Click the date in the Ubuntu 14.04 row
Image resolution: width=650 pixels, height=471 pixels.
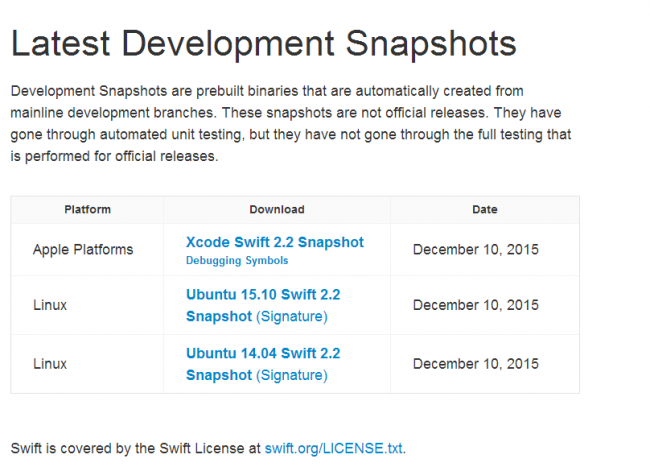(x=476, y=364)
